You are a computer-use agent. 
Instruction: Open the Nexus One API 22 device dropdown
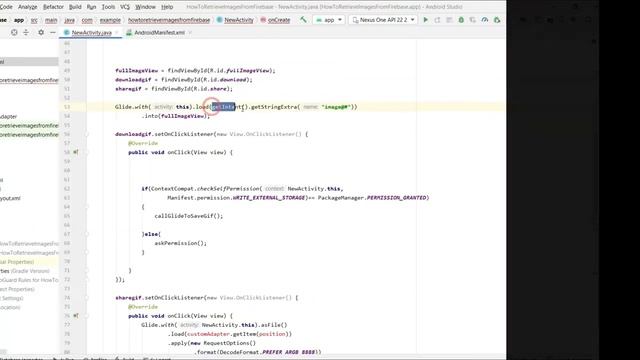click(x=383, y=20)
